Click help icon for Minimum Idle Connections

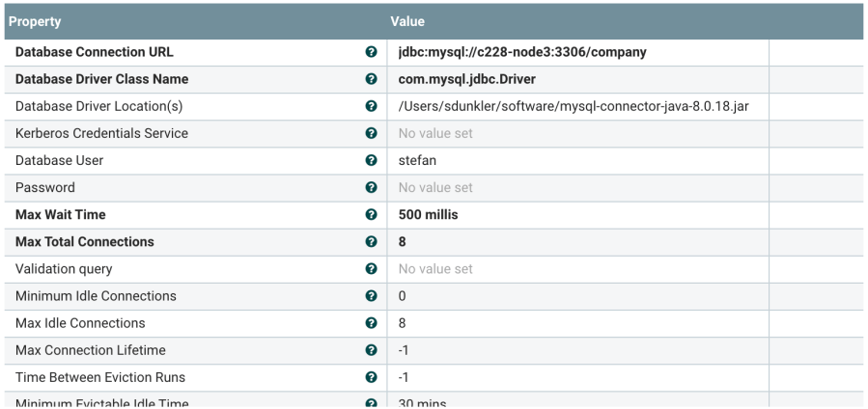point(372,296)
